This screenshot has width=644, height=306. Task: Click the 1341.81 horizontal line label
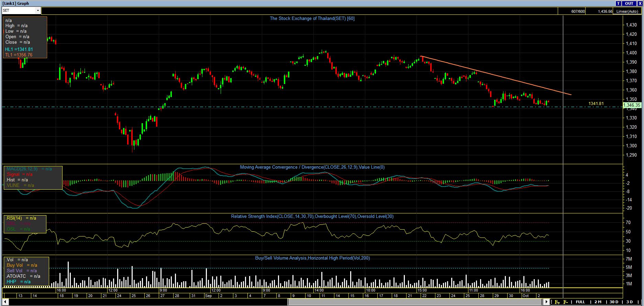tap(596, 104)
